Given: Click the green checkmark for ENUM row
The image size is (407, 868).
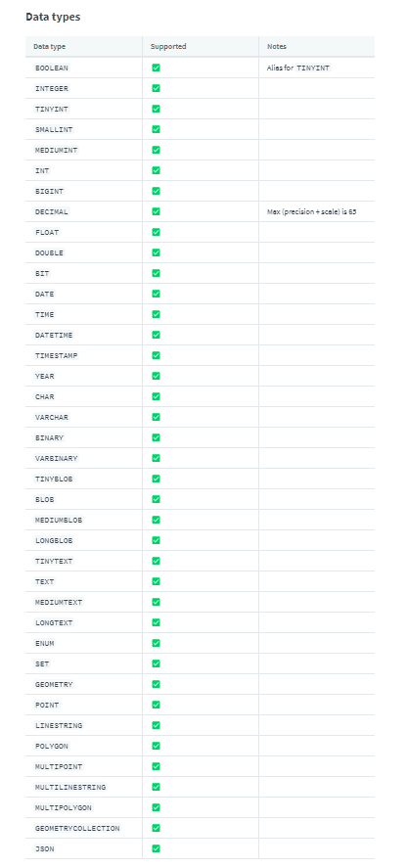Looking at the screenshot, I should [x=157, y=643].
